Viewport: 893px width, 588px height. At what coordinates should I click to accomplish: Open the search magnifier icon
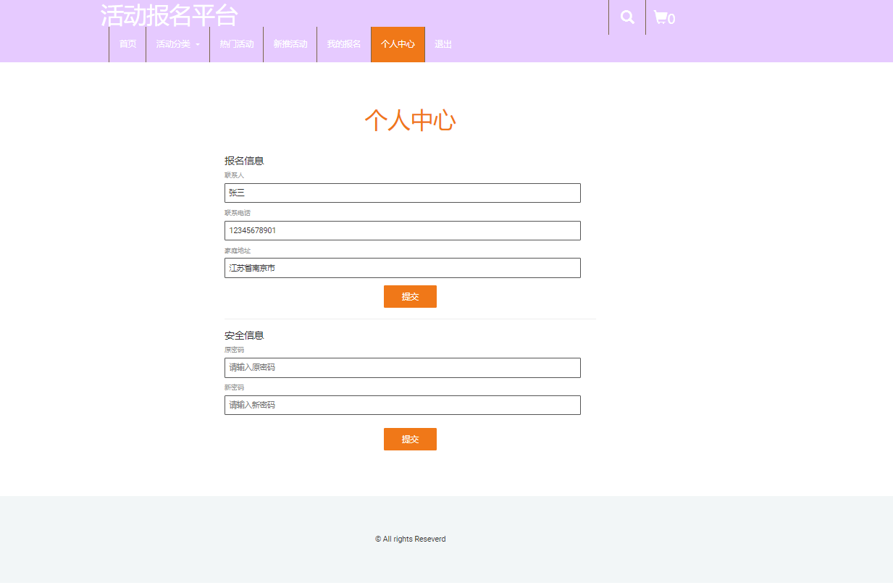click(626, 16)
